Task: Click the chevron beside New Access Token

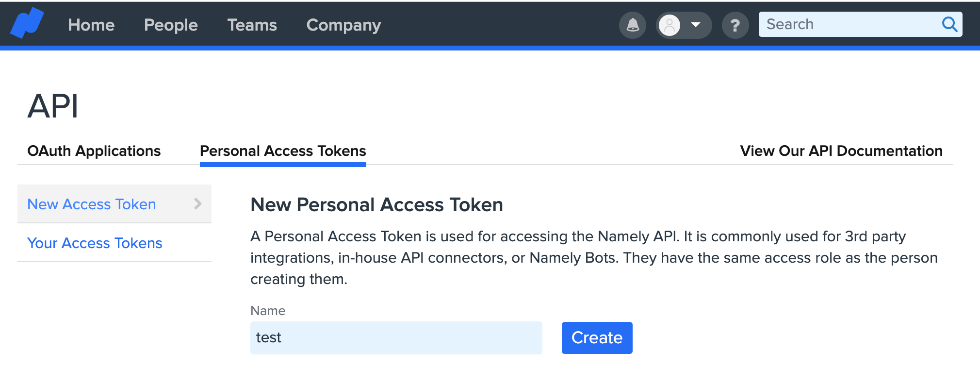Action: 197,204
